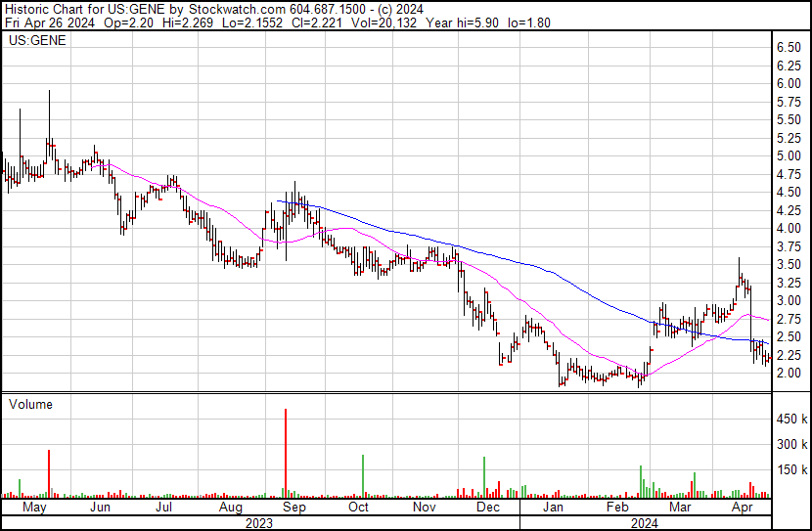812x531 pixels.
Task: Click the tallest red volume spike in September
Action: click(286, 454)
